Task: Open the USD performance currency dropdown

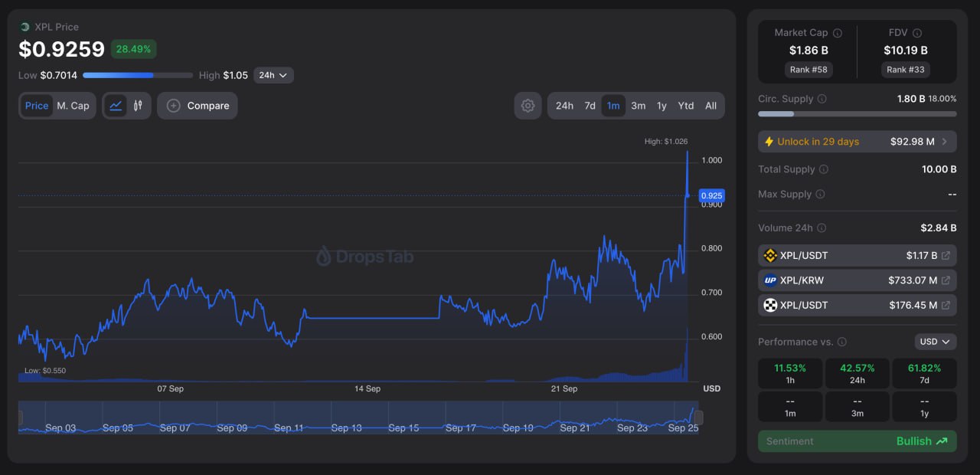Action: (935, 342)
